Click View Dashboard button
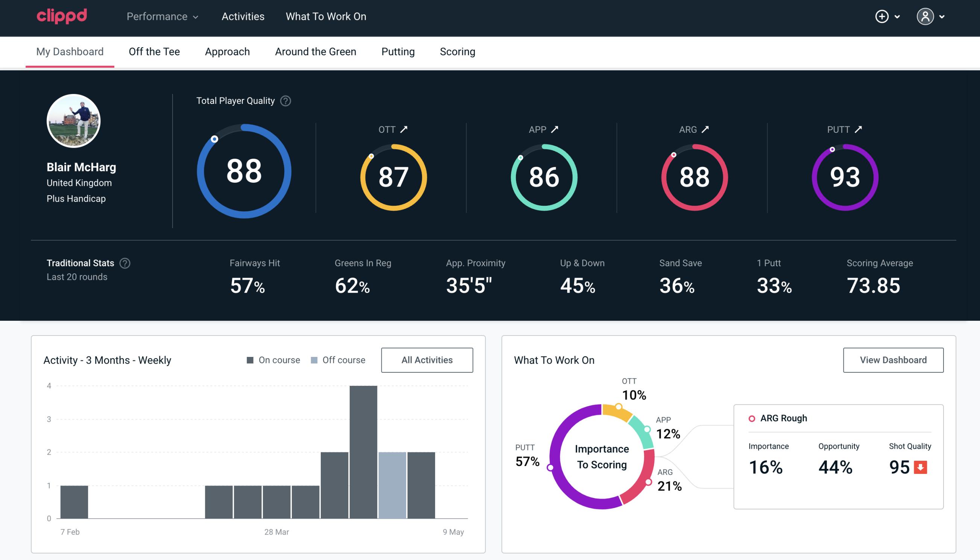The height and width of the screenshot is (560, 980). pyautogui.click(x=893, y=360)
